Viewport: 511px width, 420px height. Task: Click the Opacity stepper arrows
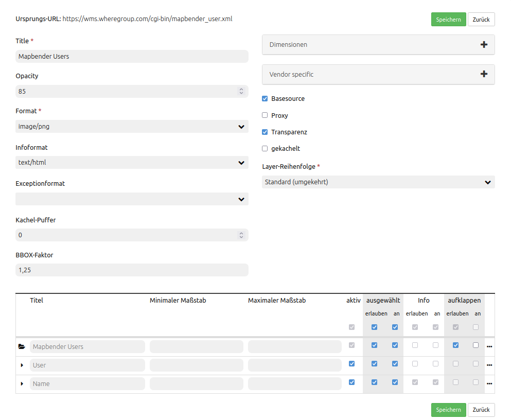tap(241, 91)
